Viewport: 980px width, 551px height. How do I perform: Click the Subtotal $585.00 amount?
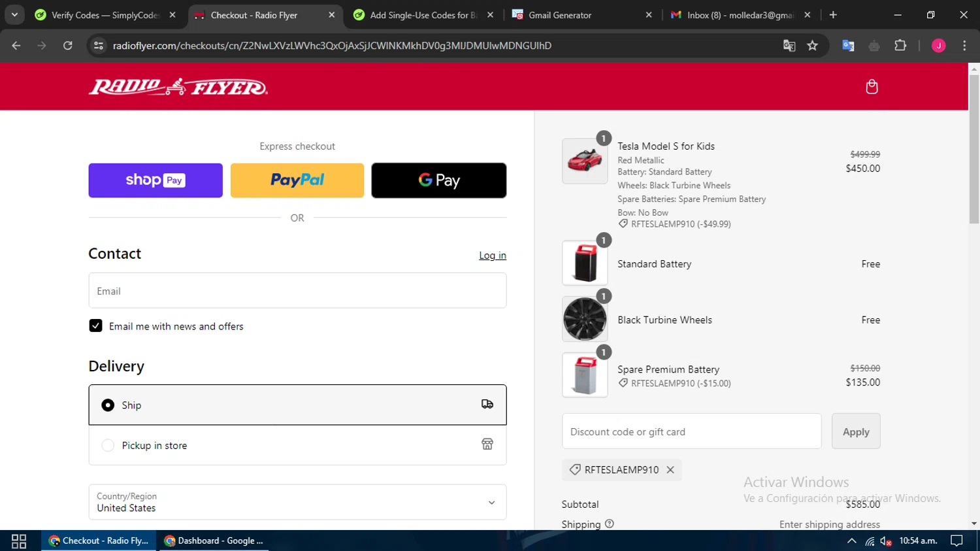point(862,504)
